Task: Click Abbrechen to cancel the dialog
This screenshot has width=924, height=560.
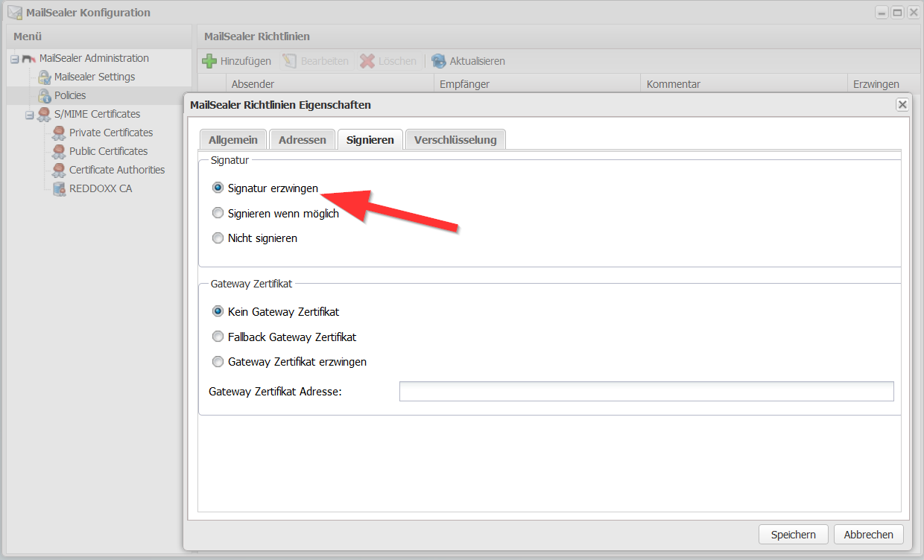Action: (x=868, y=535)
